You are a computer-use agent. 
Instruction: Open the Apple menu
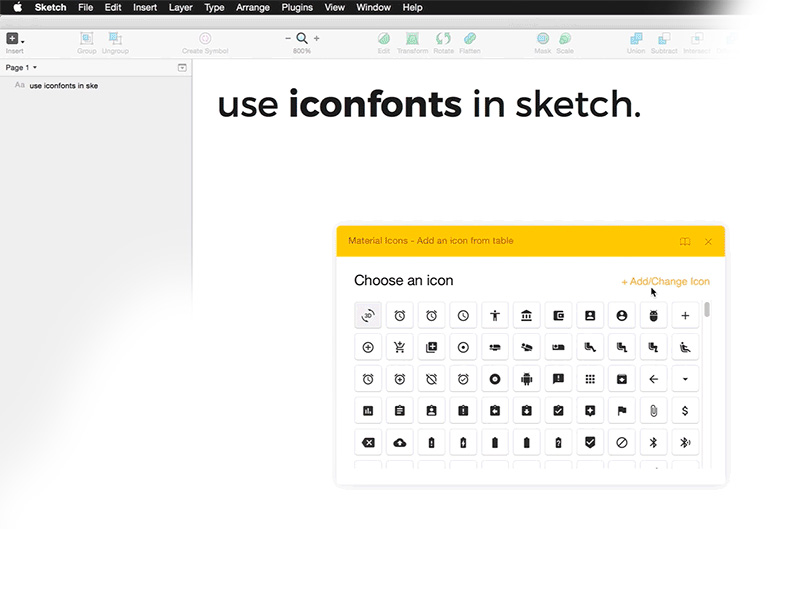[17, 7]
